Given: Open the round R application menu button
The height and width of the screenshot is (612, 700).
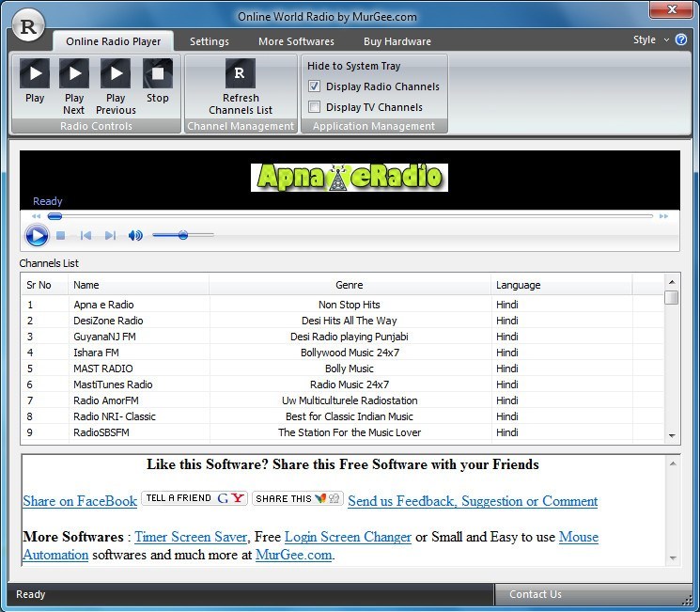Looking at the screenshot, I should [x=28, y=26].
